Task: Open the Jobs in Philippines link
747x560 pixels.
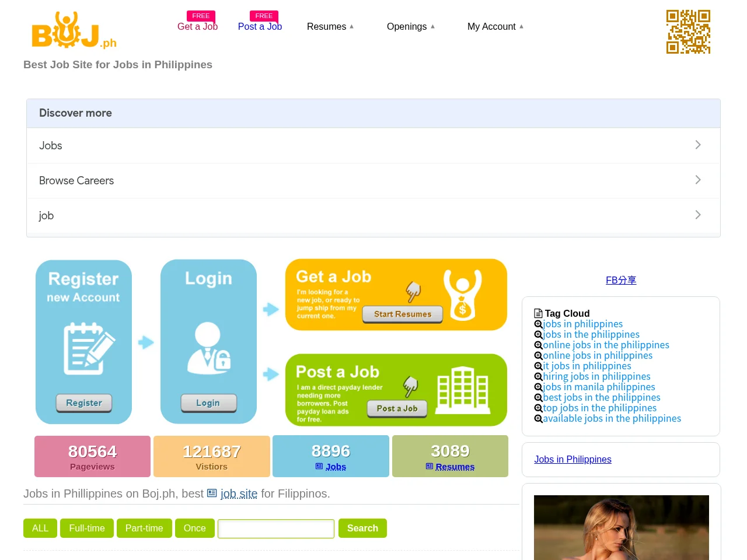Action: 573,460
